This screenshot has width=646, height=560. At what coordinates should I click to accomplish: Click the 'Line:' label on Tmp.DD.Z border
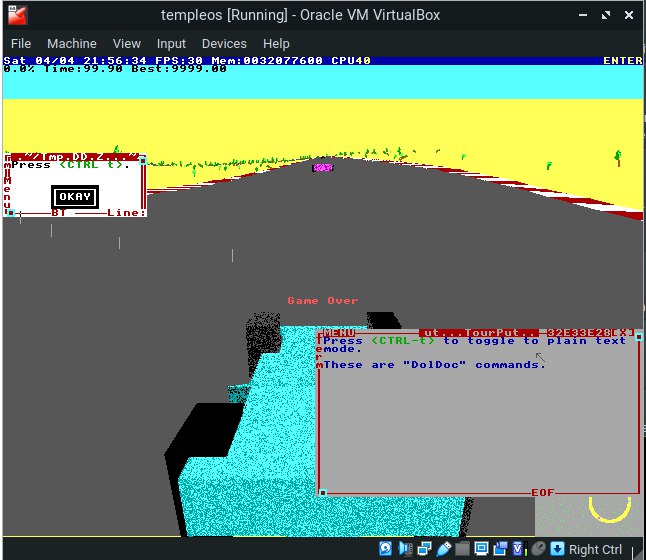pyautogui.click(x=126, y=213)
